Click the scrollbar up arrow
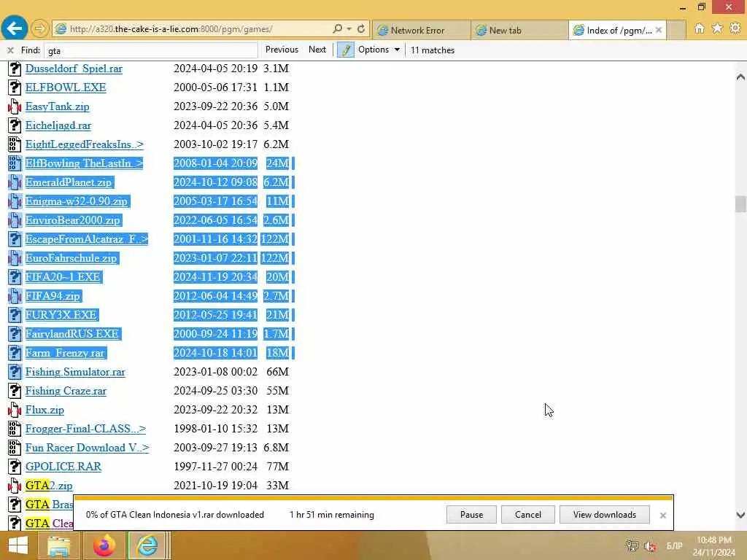 click(740, 77)
